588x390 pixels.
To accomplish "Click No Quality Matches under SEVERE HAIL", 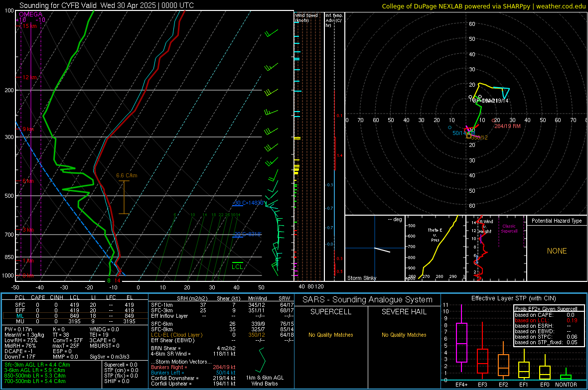I will 404,335.
